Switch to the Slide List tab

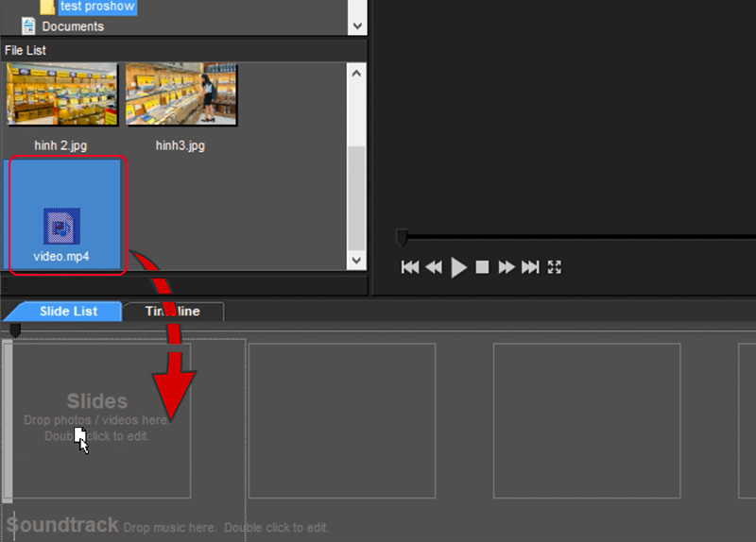point(66,312)
